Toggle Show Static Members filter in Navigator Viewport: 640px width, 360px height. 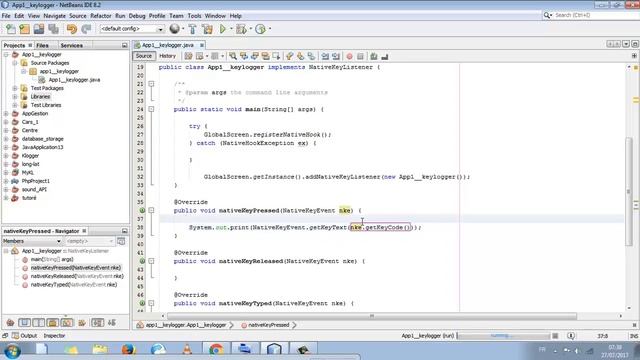point(38,323)
